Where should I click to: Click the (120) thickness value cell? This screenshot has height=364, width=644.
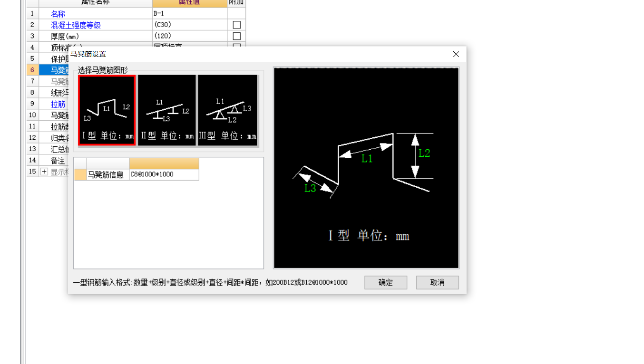point(190,36)
